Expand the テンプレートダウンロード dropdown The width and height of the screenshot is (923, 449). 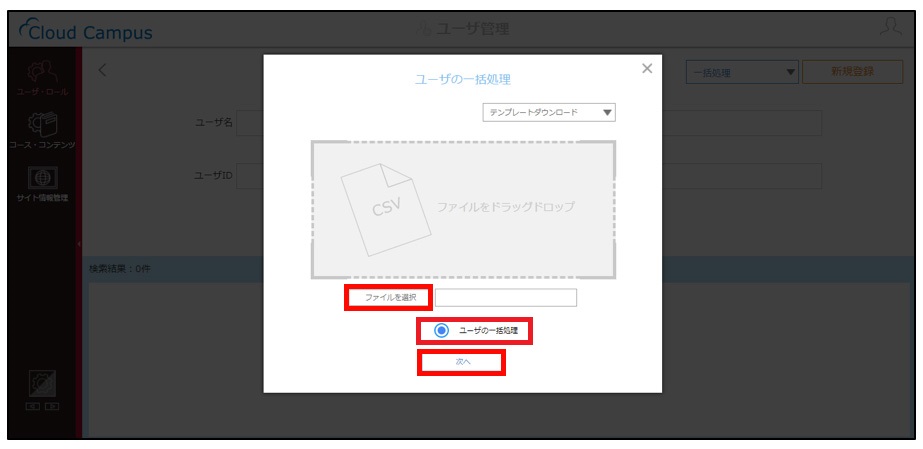549,112
